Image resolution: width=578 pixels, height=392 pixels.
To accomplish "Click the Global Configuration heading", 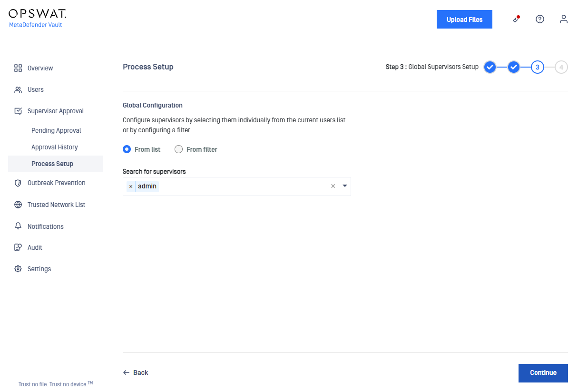I will pos(153,105).
